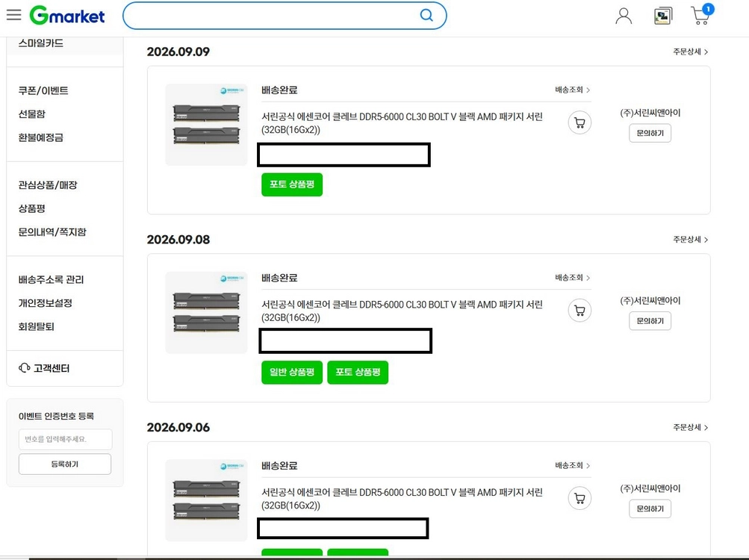749x560 pixels.
Task: Click seller (주)서린씨앤아이 in 2026.09.09 order
Action: click(650, 113)
